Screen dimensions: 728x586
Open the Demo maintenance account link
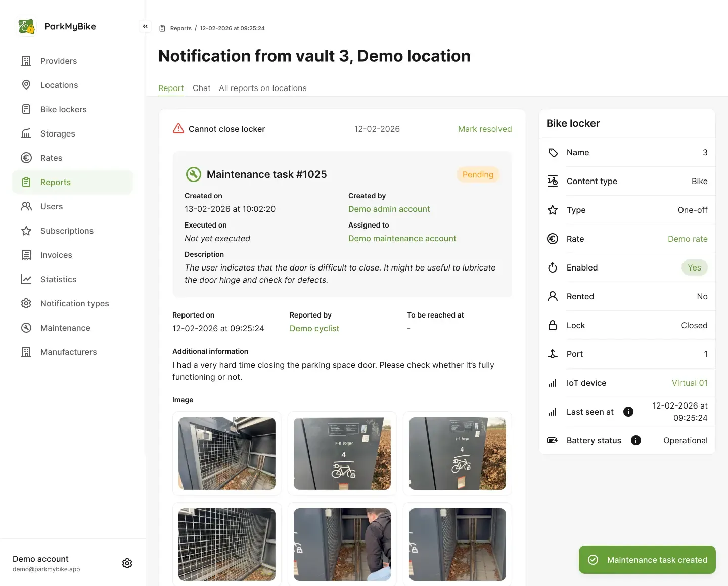402,238
